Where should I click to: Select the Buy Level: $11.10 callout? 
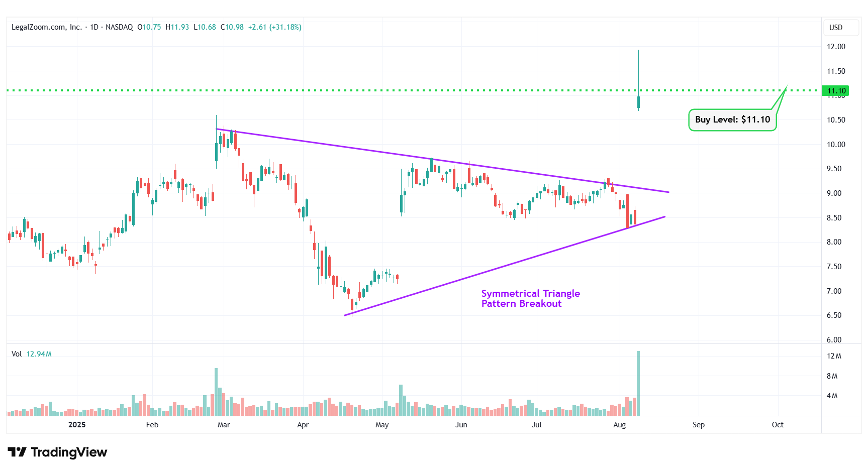(732, 120)
